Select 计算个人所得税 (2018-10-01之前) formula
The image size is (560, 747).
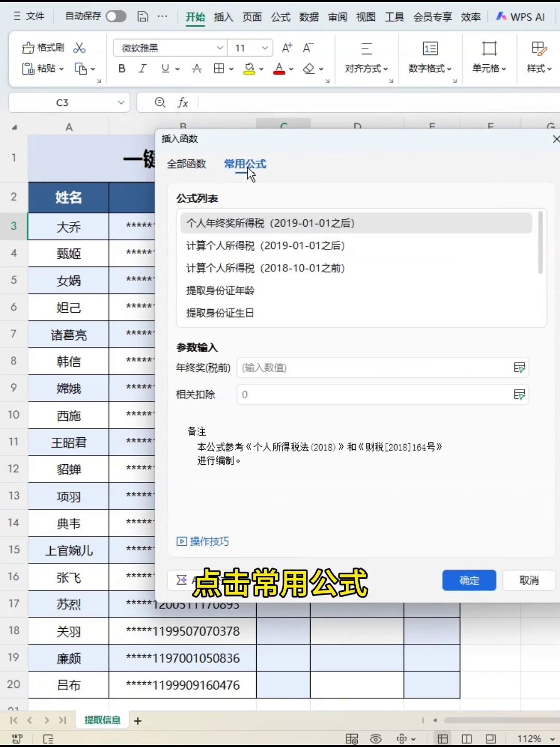356,268
